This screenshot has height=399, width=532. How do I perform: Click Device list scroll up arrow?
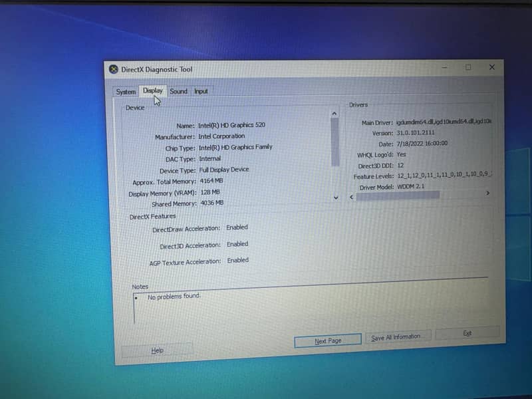pos(334,114)
